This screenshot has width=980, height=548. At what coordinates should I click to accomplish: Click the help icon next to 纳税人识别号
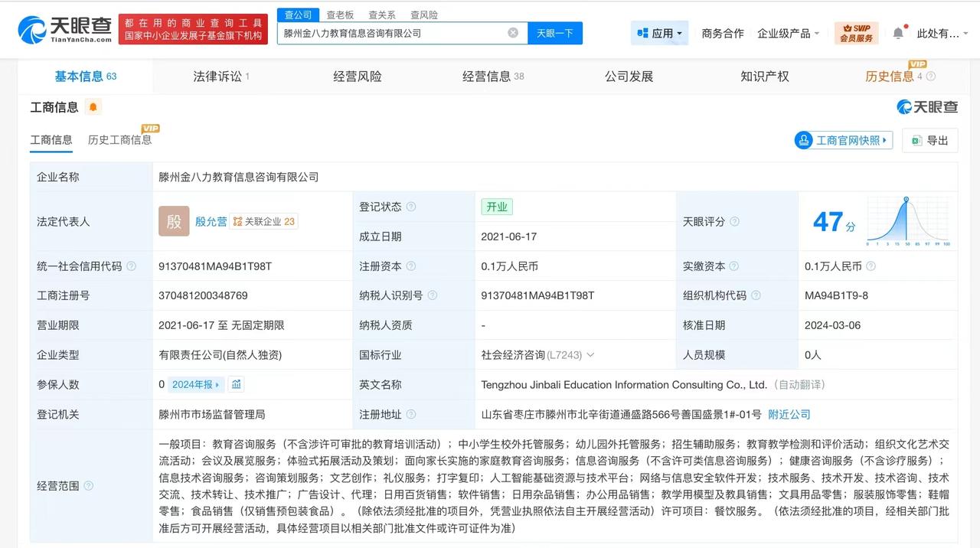[x=433, y=295]
